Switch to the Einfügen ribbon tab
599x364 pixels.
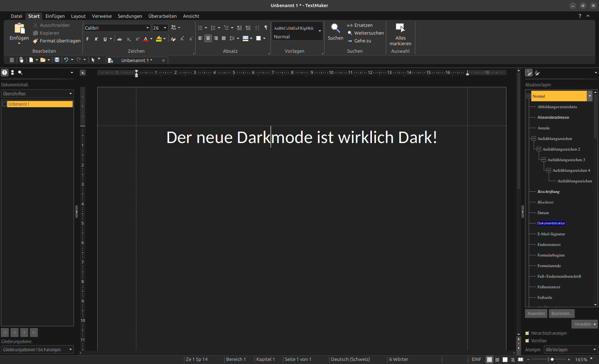(x=55, y=16)
